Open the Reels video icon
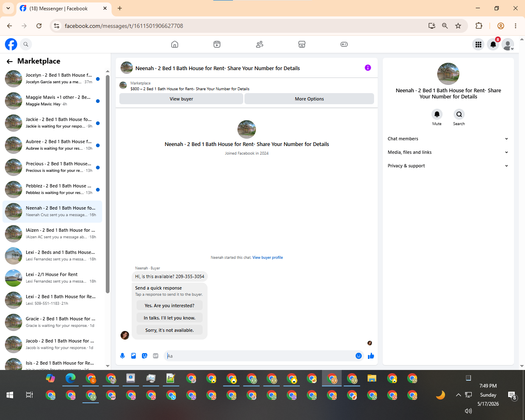Image resolution: width=525 pixels, height=420 pixels. [x=217, y=44]
